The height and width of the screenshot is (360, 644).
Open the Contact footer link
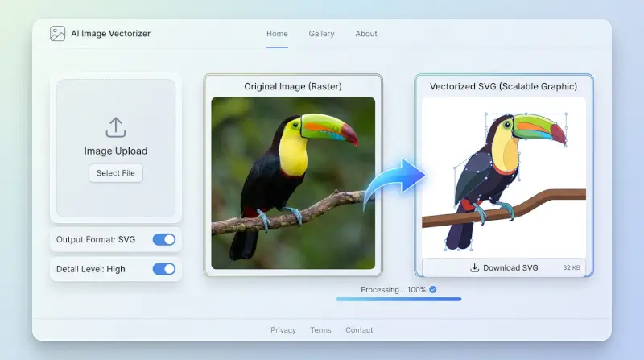(x=359, y=330)
